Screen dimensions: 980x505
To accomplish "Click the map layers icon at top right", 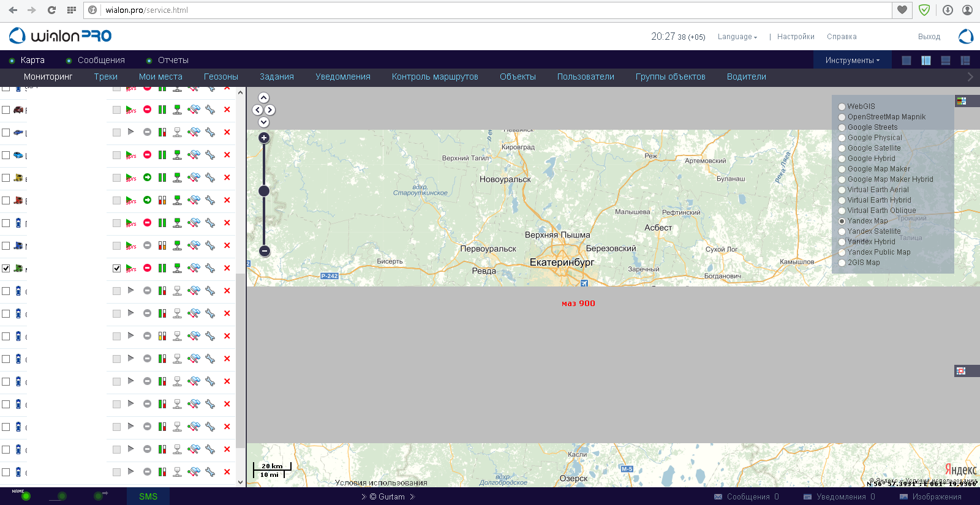I will [961, 101].
